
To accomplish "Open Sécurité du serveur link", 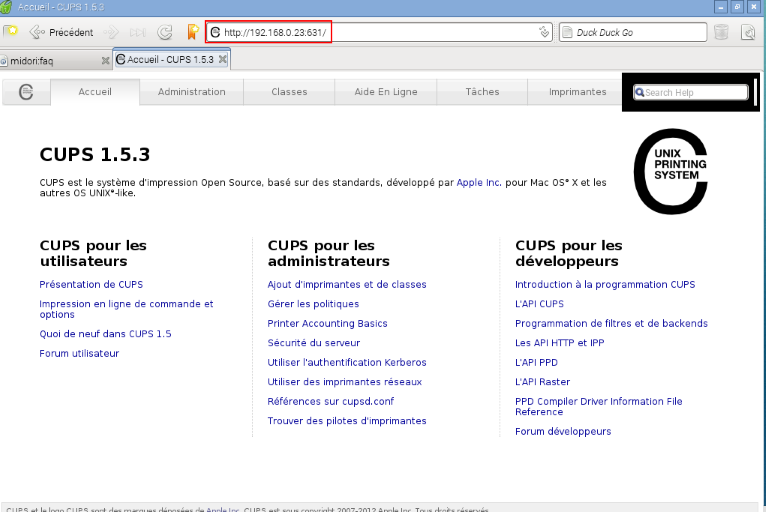I will click(x=314, y=343).
